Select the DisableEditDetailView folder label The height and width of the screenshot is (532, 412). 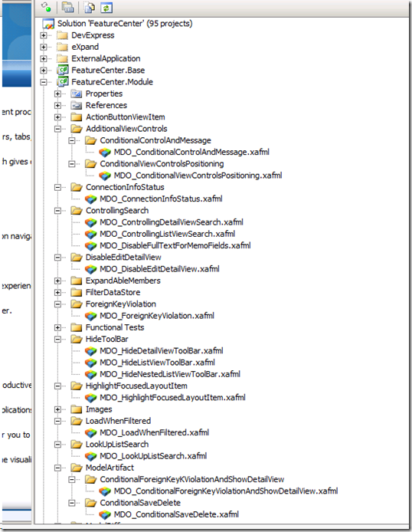pyautogui.click(x=123, y=258)
